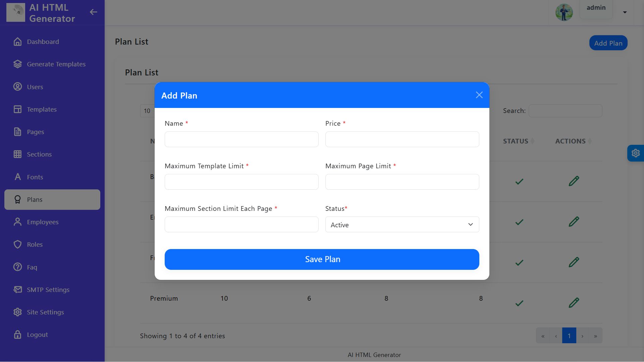
Task: Open the Roles menu item
Action: pyautogui.click(x=35, y=244)
